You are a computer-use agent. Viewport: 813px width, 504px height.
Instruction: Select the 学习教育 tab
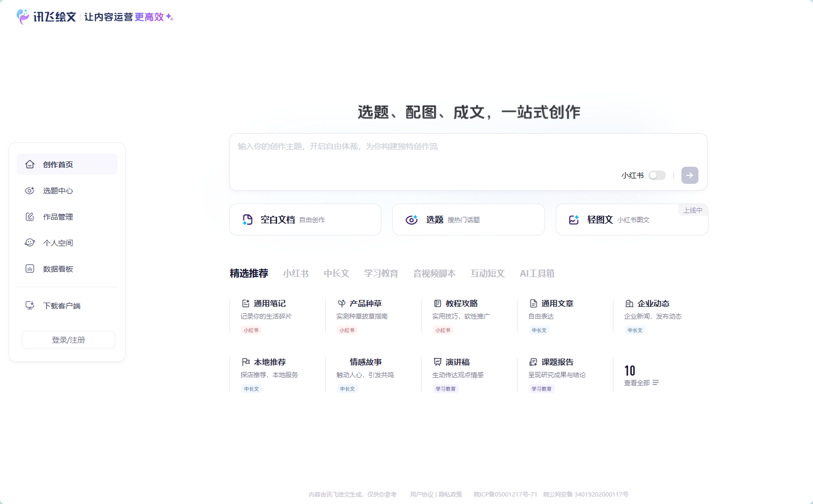point(381,273)
